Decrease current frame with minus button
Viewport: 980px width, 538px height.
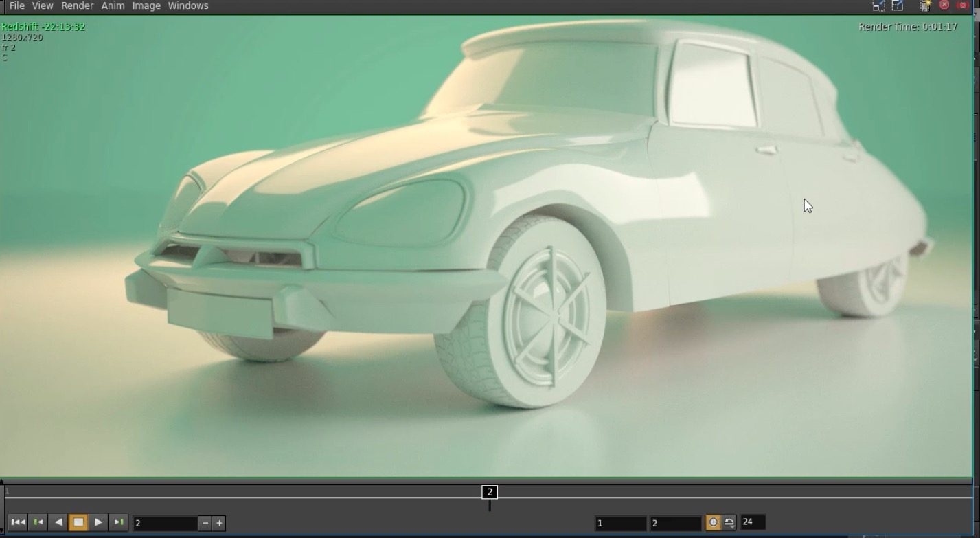coord(205,524)
